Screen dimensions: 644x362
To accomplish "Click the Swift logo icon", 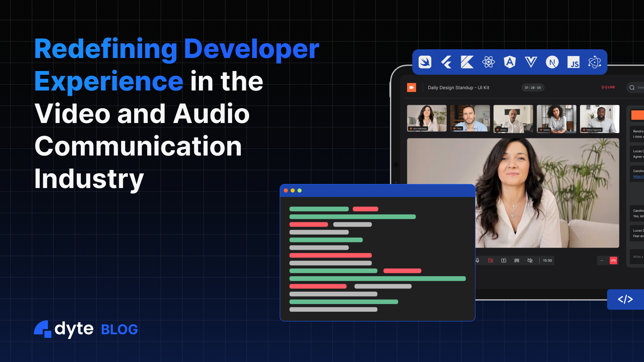I will (x=425, y=62).
